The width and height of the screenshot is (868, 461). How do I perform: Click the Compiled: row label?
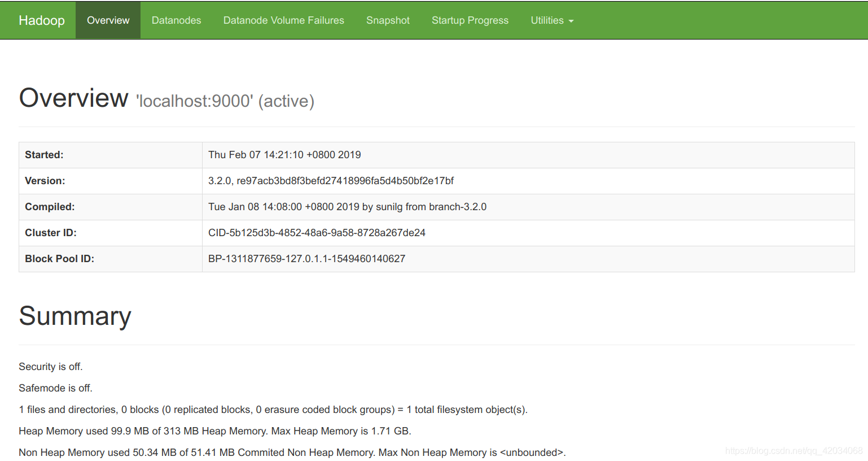(50, 207)
